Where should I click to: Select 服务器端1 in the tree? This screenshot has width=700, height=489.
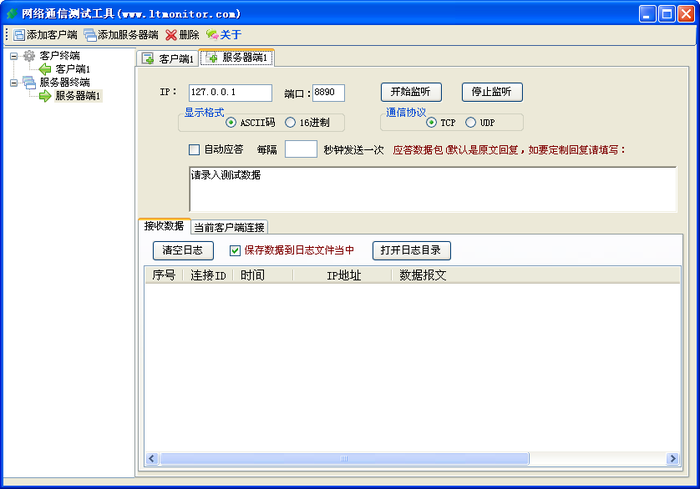(78, 96)
